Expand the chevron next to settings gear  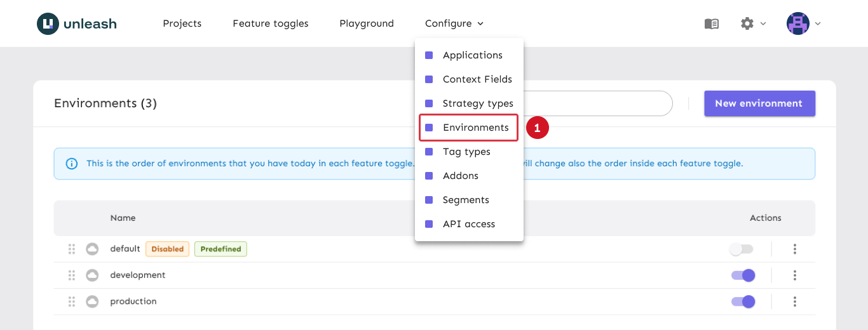(x=763, y=23)
